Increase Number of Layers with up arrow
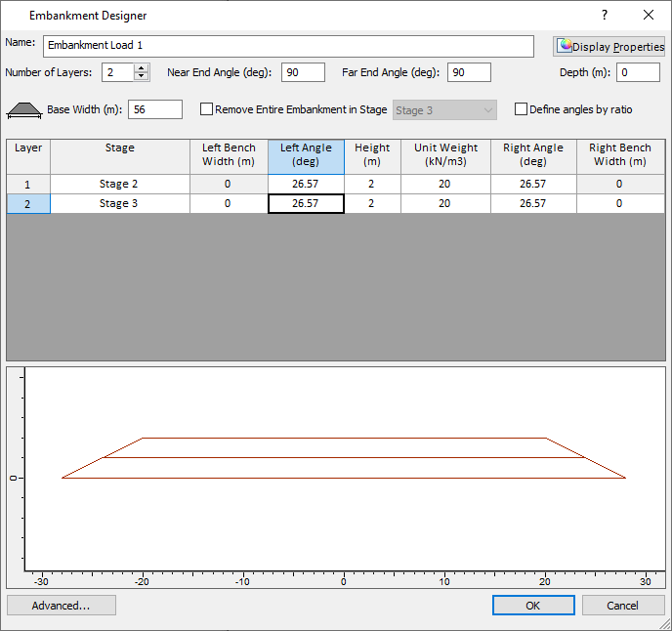 coord(143,68)
